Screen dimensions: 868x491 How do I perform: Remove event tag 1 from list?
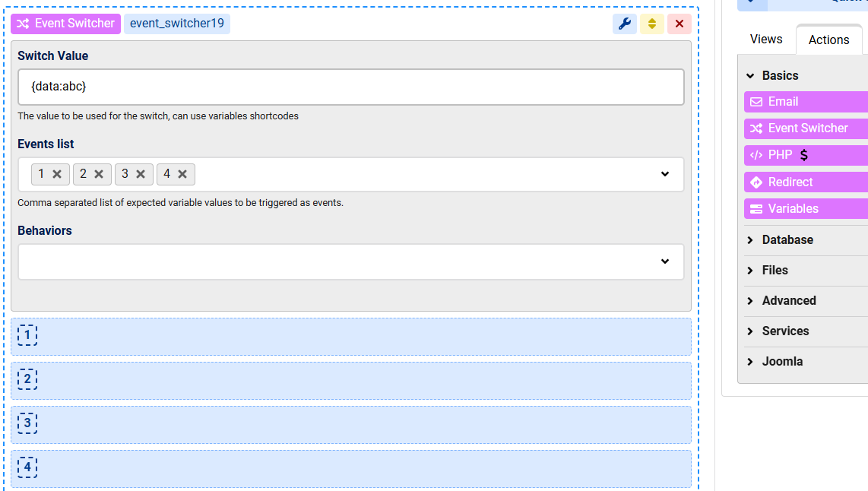(57, 174)
